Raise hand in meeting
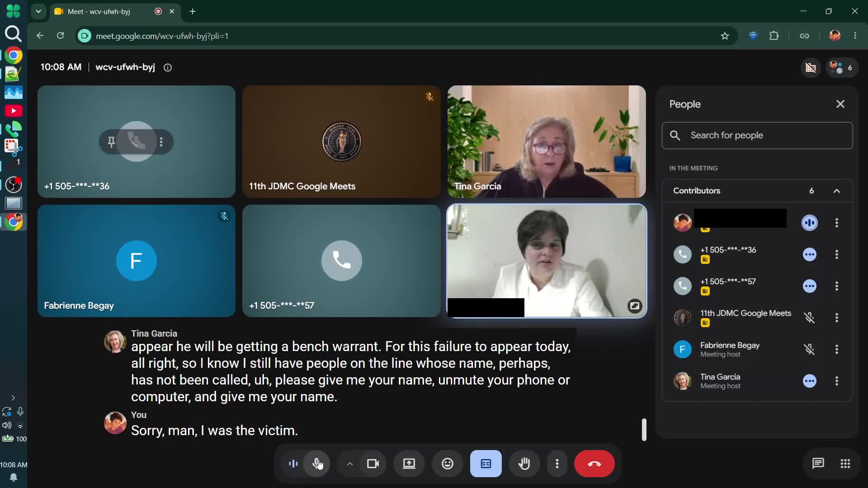Viewport: 868px width, 488px height. (x=524, y=464)
